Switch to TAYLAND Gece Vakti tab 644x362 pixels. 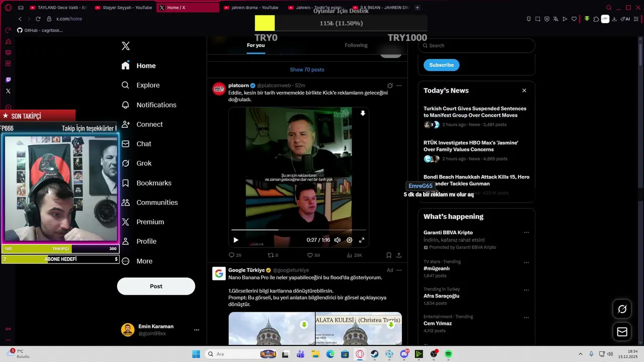click(58, 8)
